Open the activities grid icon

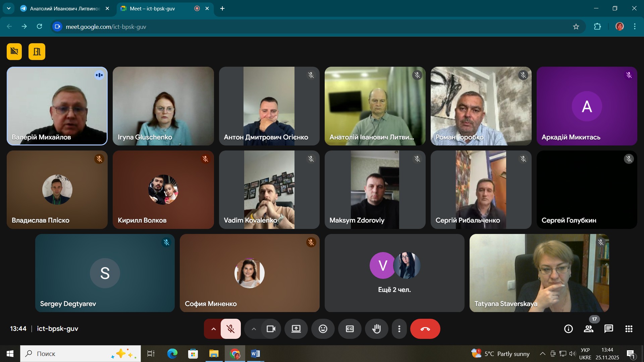click(629, 329)
